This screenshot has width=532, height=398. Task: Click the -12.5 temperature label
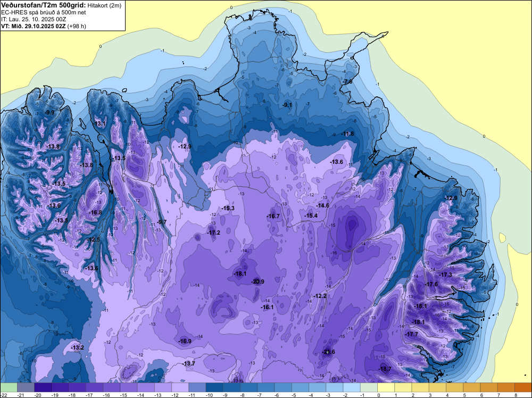[94, 239]
